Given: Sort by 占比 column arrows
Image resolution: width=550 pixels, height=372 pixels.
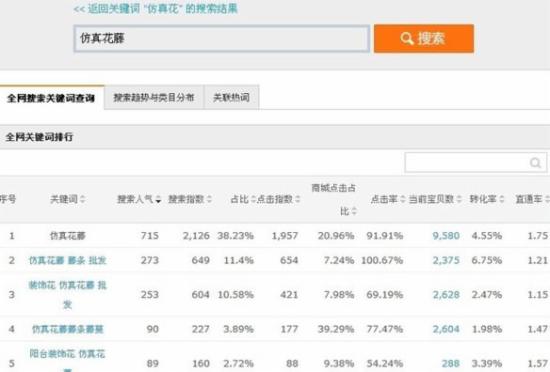Looking at the screenshot, I should pyautogui.click(x=253, y=199).
